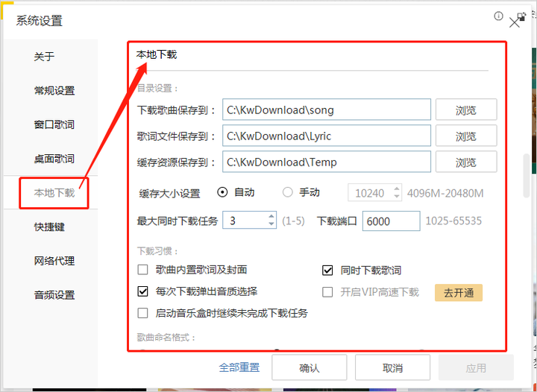Image resolution: width=537 pixels, height=392 pixels.
Task: Switch to 窗口歌词 settings
Action: coord(54,124)
